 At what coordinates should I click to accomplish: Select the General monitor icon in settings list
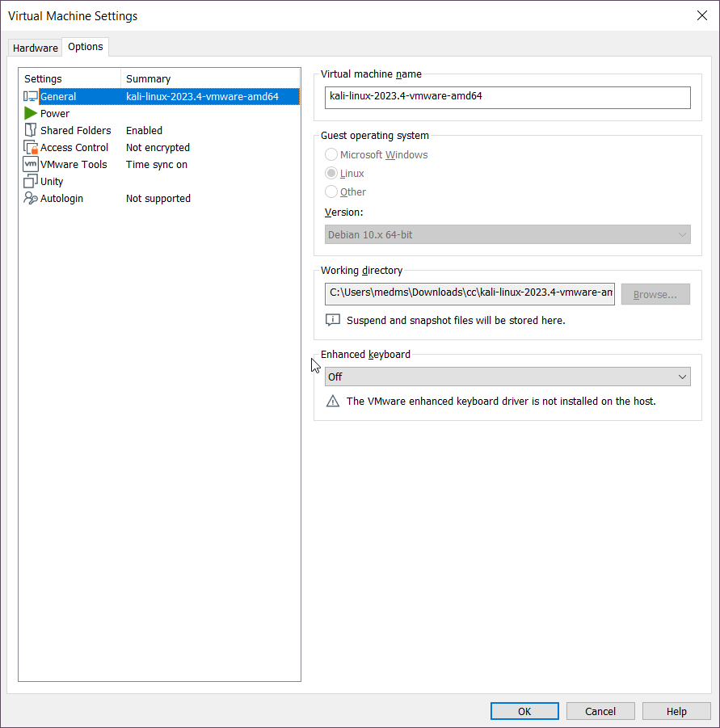[31, 97]
